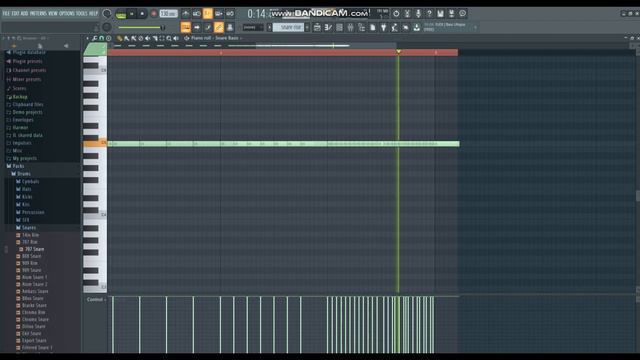Expand the Demo projects folder
Screen dimensions: 640x360
click(27, 112)
